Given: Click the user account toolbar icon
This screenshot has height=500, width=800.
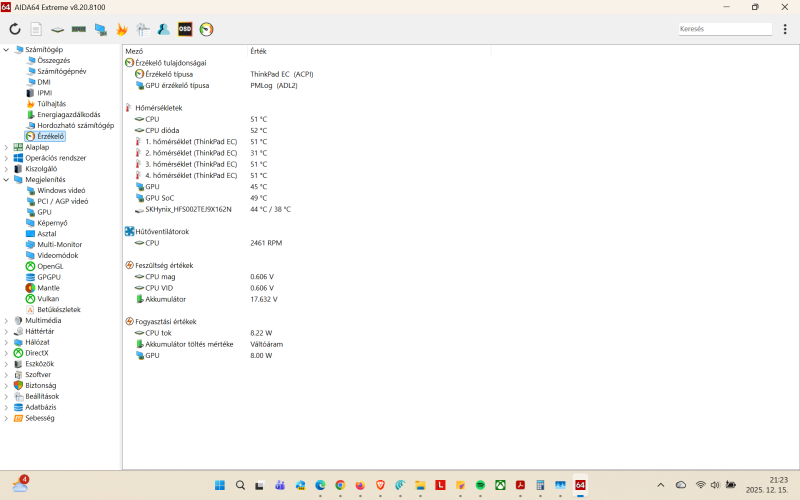Looking at the screenshot, I should click(x=164, y=29).
